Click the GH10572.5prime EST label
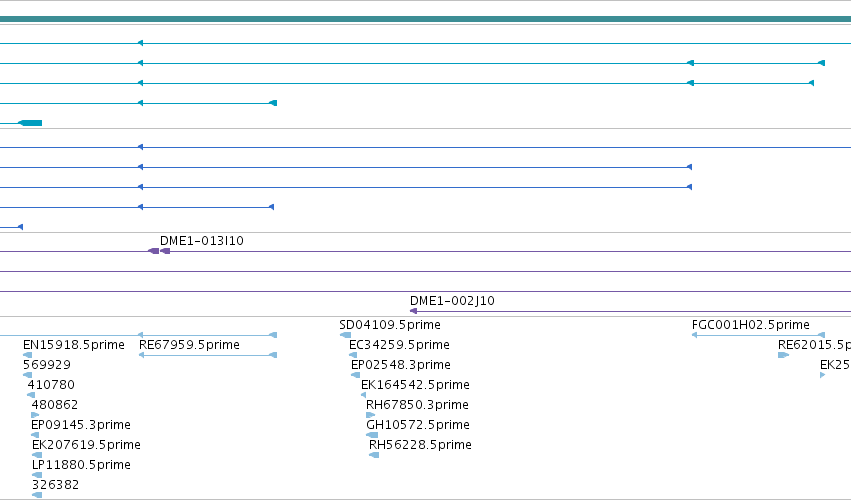 [418, 425]
